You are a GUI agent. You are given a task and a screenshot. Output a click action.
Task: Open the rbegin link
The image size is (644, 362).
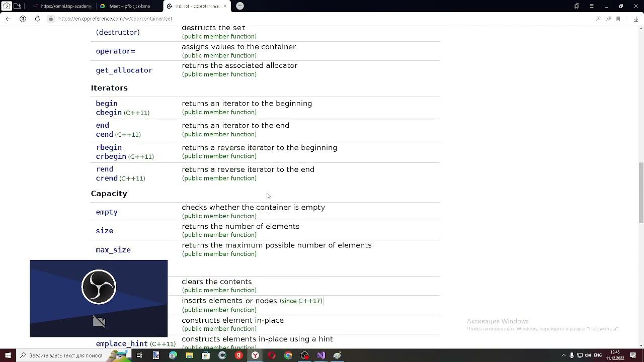click(109, 147)
